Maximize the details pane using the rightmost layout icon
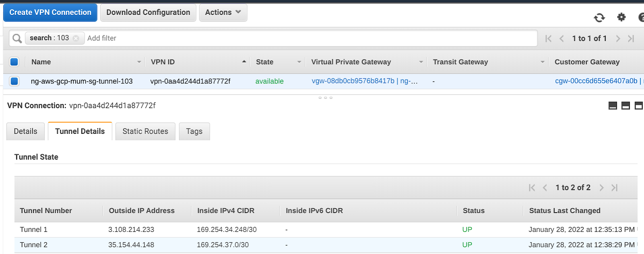 638,106
